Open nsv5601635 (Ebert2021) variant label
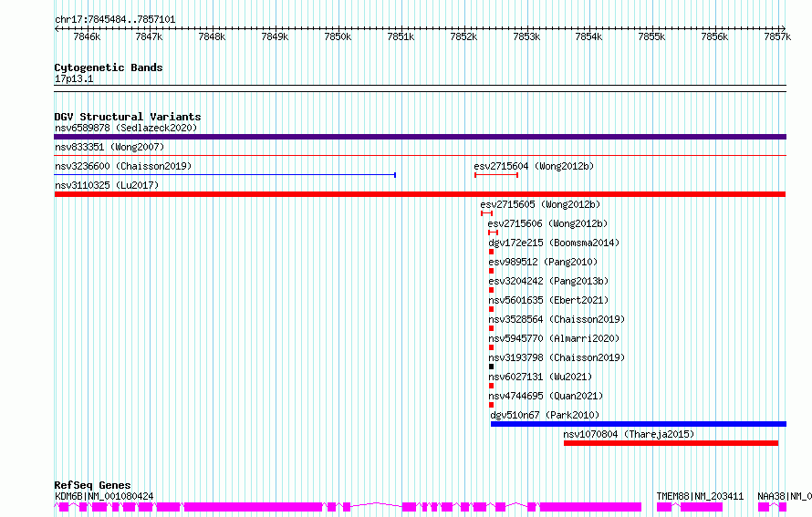The height and width of the screenshot is (517, 812). pos(548,300)
